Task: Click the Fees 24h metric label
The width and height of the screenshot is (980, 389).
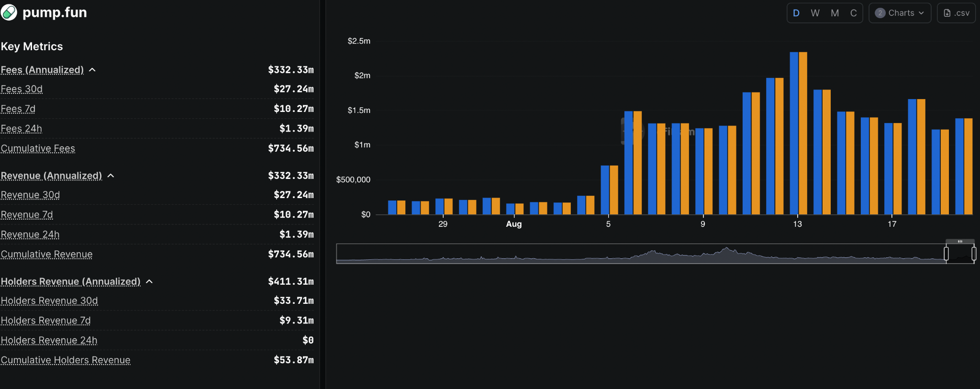Action: click(21, 129)
